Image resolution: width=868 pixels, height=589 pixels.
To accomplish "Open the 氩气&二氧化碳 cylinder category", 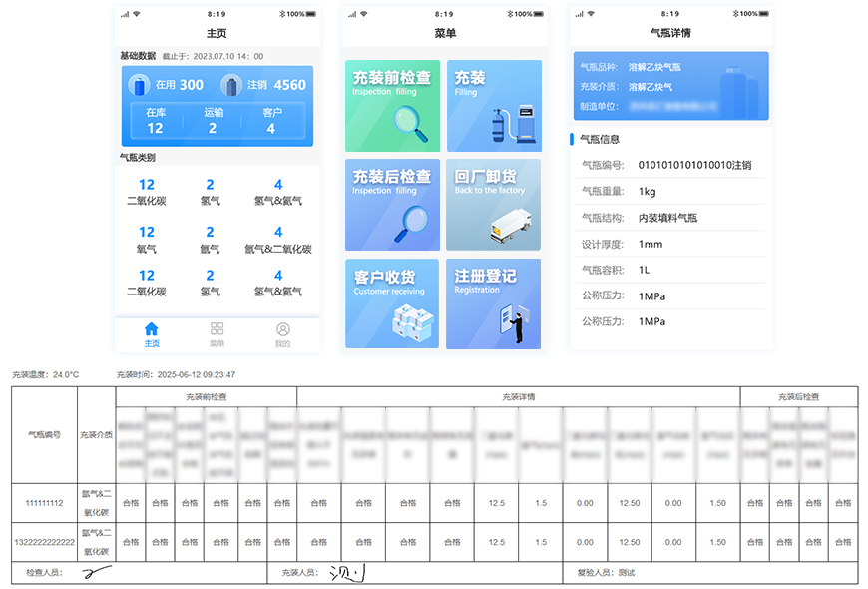I will point(278,240).
